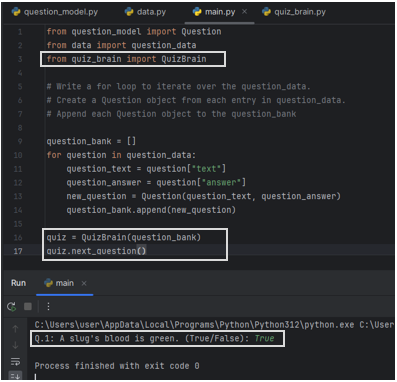Screen dimensions: 397x382
Task: Click line number 10 in the gutter
Action: (18, 155)
